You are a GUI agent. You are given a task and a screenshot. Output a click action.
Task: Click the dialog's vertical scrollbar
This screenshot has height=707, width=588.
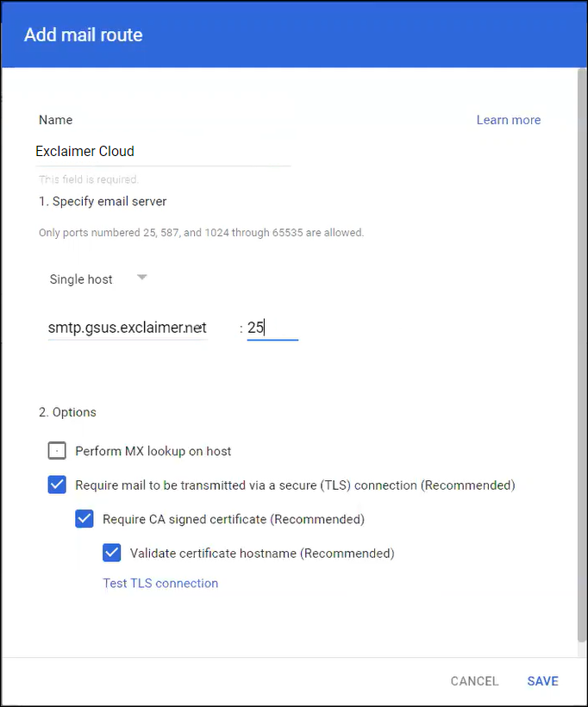click(579, 345)
